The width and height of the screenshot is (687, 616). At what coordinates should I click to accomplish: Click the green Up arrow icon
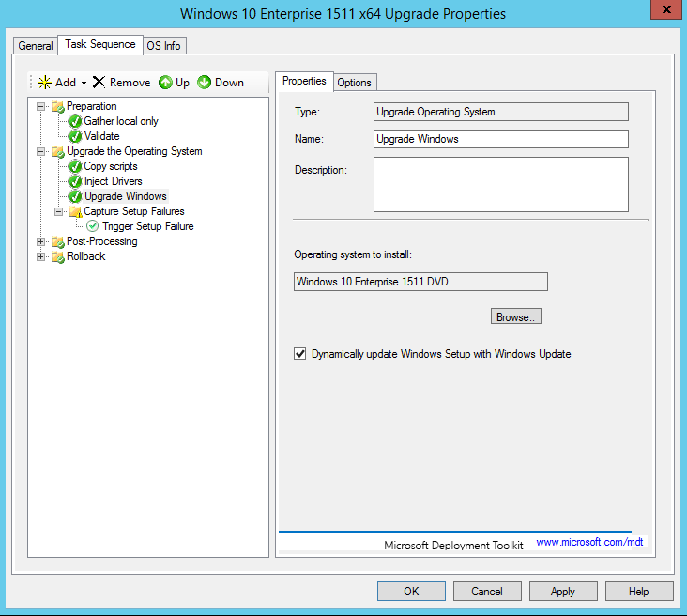[x=165, y=82]
